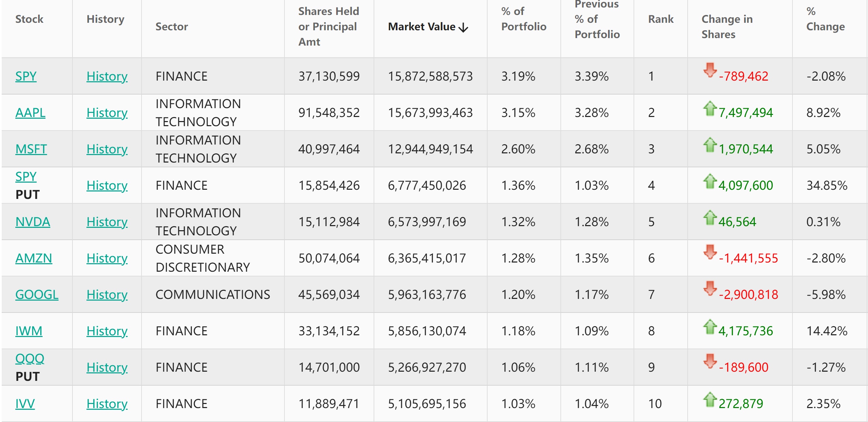Open the IWM ticker link

click(29, 331)
